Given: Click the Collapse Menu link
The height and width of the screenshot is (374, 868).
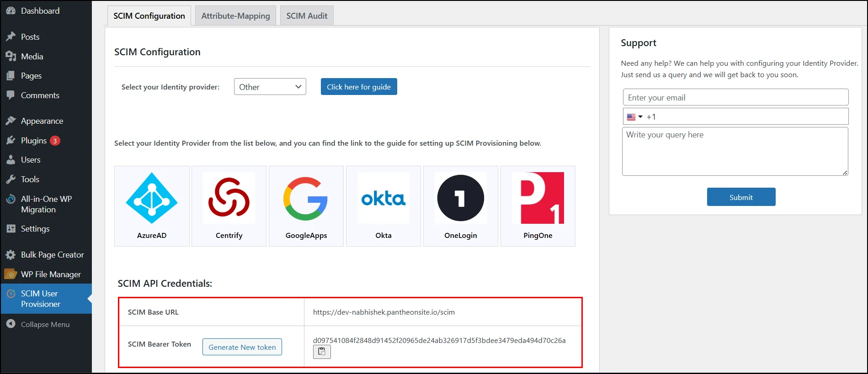Looking at the screenshot, I should coord(46,324).
